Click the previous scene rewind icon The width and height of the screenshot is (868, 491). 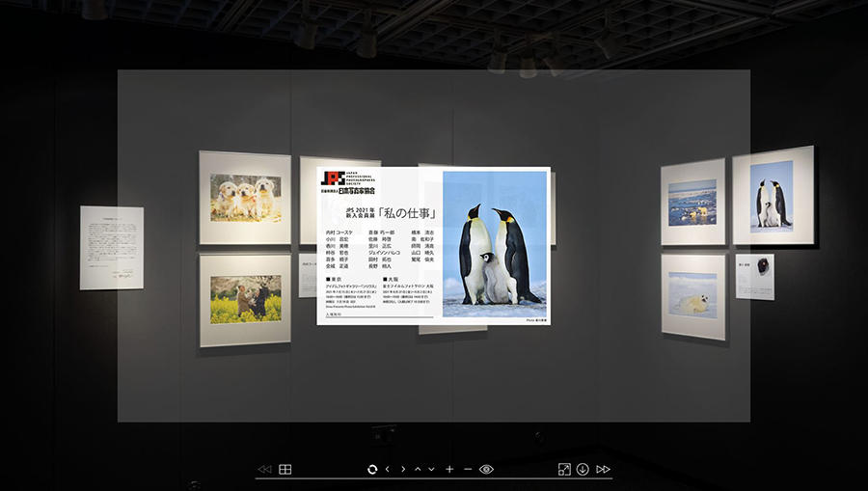coord(264,470)
